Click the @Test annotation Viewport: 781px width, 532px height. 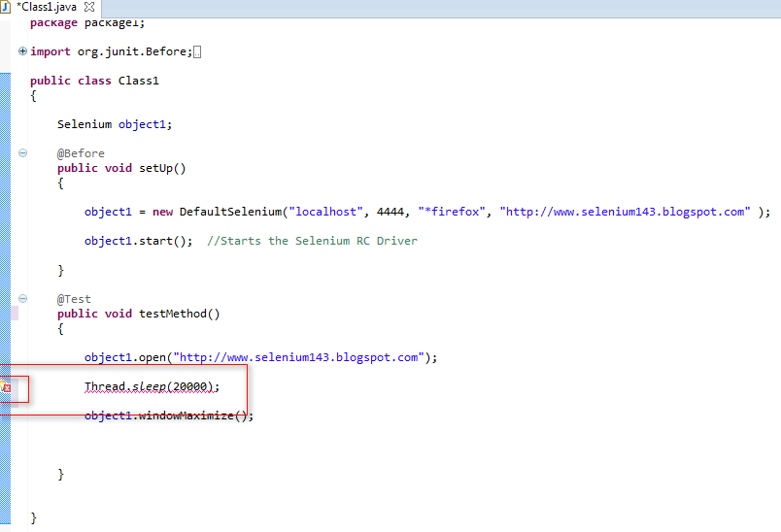pyautogui.click(x=74, y=299)
